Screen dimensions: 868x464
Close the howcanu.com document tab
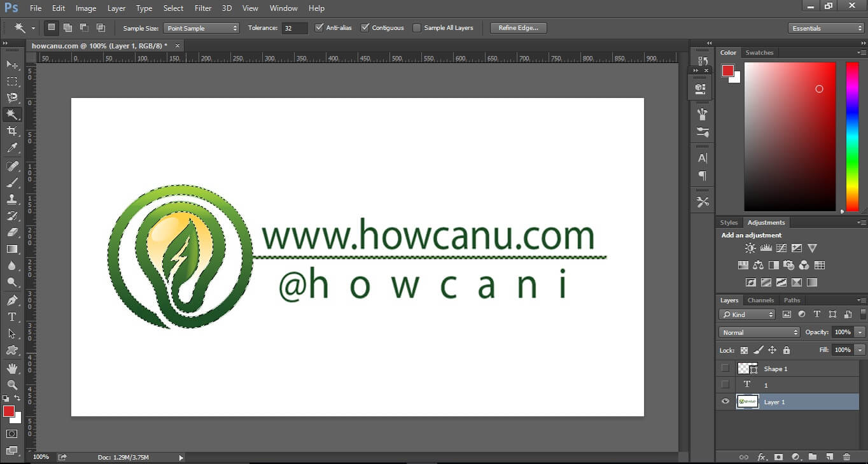[178, 45]
